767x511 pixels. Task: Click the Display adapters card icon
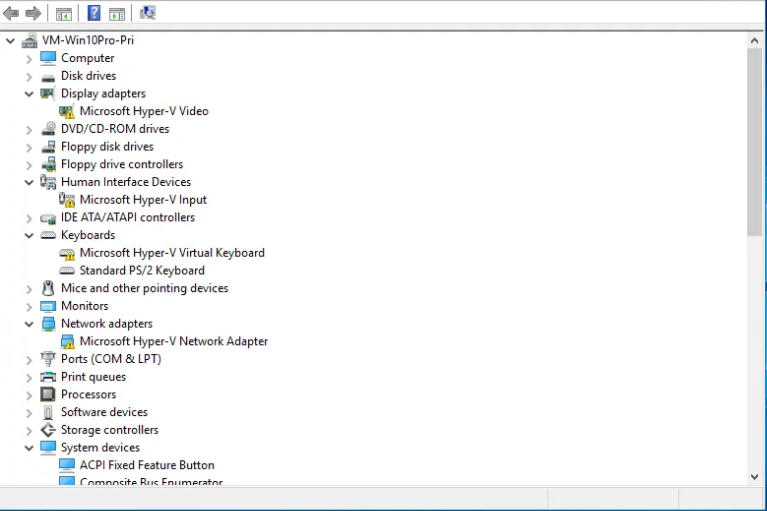pyautogui.click(x=47, y=93)
